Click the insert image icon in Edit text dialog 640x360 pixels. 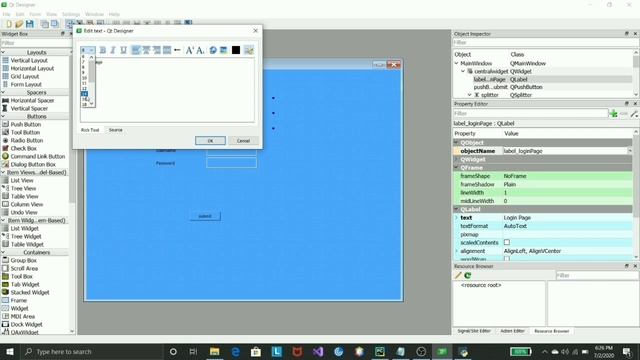pyautogui.click(x=223, y=50)
